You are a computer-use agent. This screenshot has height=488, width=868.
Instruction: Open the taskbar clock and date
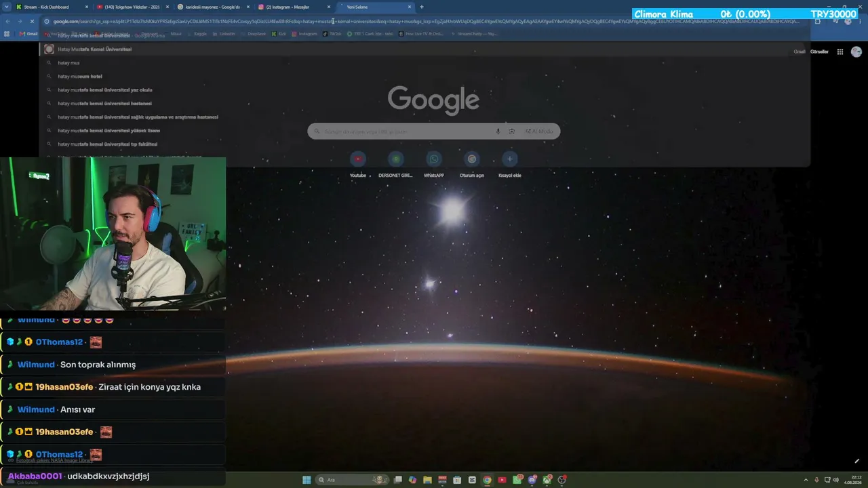click(852, 480)
